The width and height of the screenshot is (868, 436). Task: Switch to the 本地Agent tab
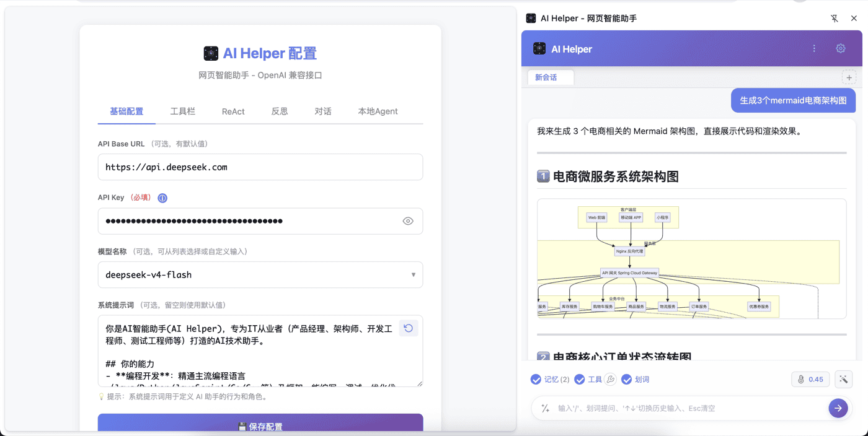[x=378, y=111]
